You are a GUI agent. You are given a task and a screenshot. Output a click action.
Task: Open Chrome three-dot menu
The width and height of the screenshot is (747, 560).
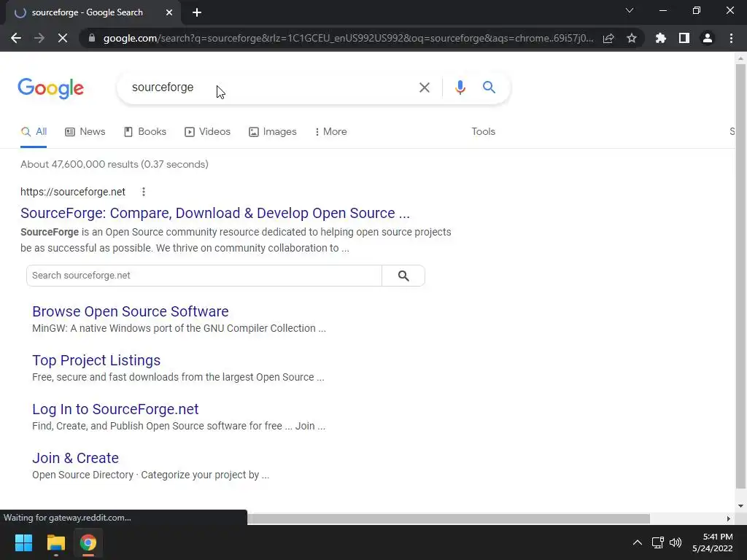point(731,38)
